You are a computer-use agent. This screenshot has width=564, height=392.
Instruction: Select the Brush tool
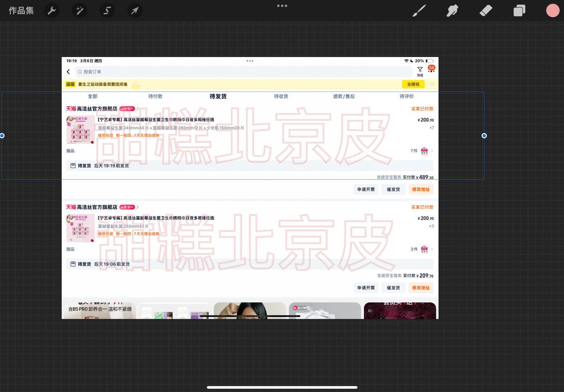coord(419,11)
